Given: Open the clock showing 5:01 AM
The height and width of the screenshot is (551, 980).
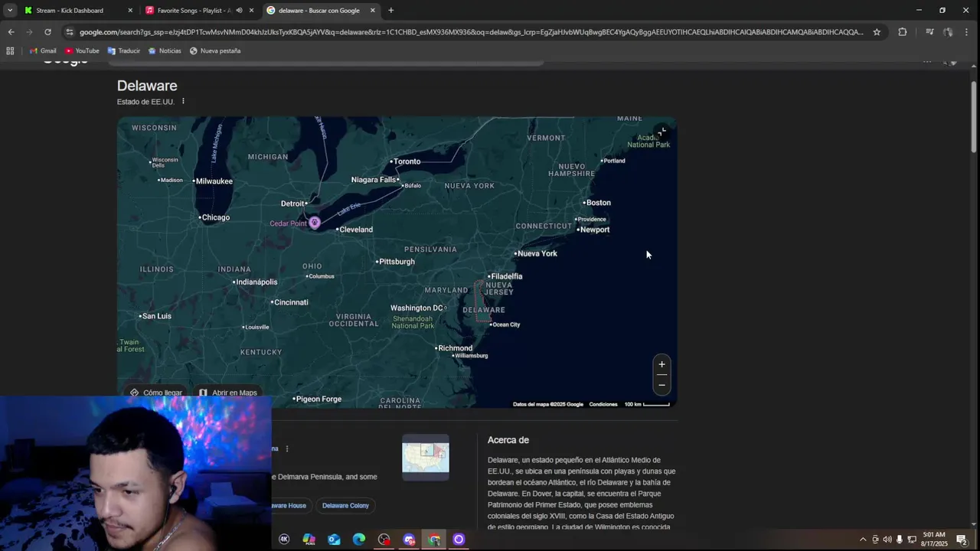Looking at the screenshot, I should pyautogui.click(x=935, y=540).
